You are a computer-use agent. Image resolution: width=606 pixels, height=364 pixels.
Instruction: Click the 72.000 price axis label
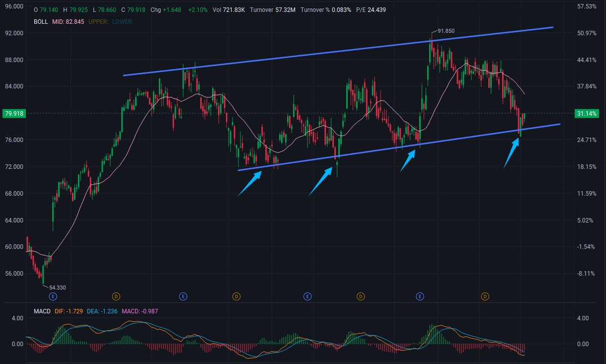(x=14, y=167)
